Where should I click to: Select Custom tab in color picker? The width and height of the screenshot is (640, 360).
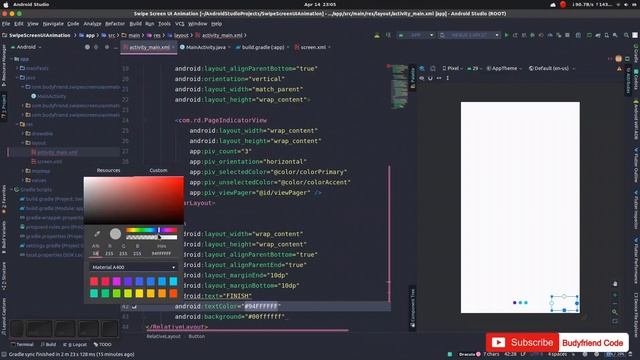[158, 170]
